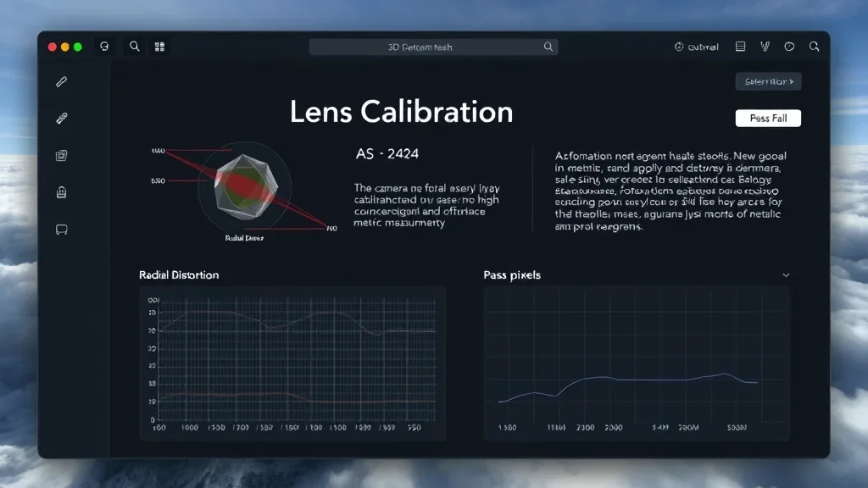This screenshot has width=868, height=488.
Task: Expand the Pass pixels chevron
Action: point(786,275)
